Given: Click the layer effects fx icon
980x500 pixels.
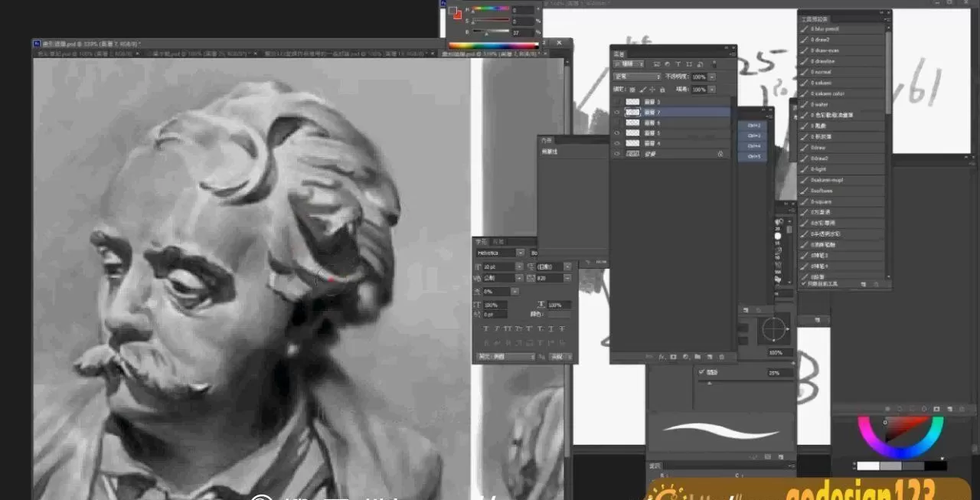Looking at the screenshot, I should [661, 357].
